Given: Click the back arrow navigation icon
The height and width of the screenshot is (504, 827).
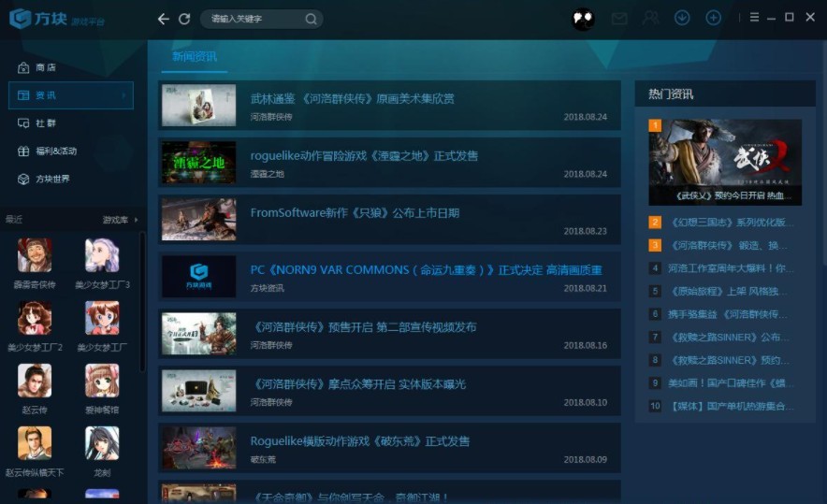Looking at the screenshot, I should 164,19.
